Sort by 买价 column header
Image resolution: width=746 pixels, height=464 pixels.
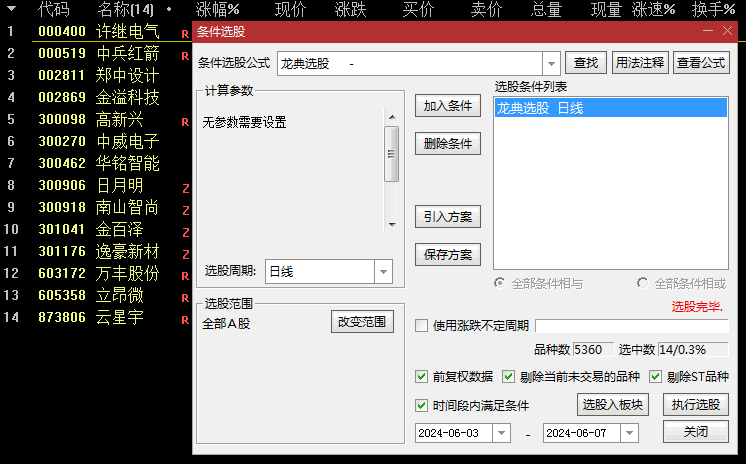point(418,9)
